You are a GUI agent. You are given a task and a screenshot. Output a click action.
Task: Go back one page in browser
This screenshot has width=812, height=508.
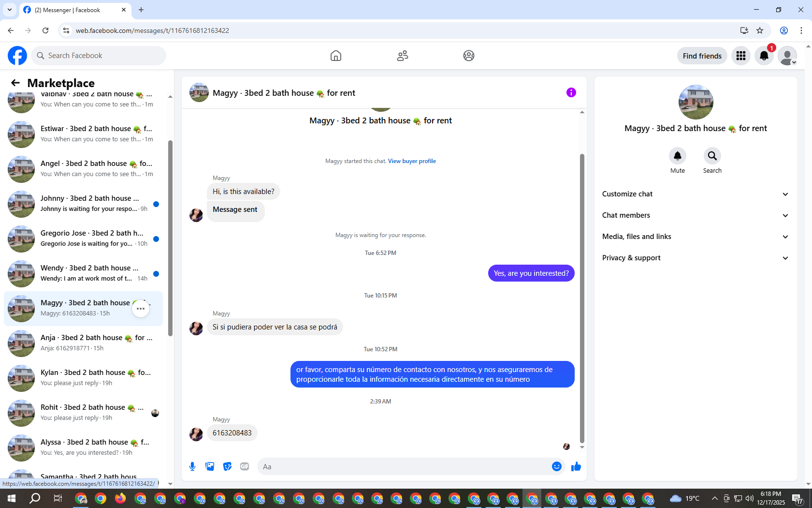click(x=11, y=30)
